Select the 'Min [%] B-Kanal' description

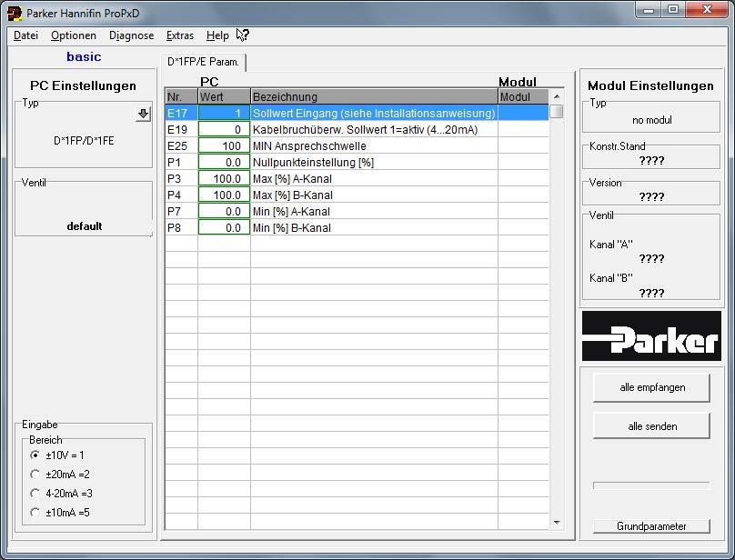click(374, 228)
